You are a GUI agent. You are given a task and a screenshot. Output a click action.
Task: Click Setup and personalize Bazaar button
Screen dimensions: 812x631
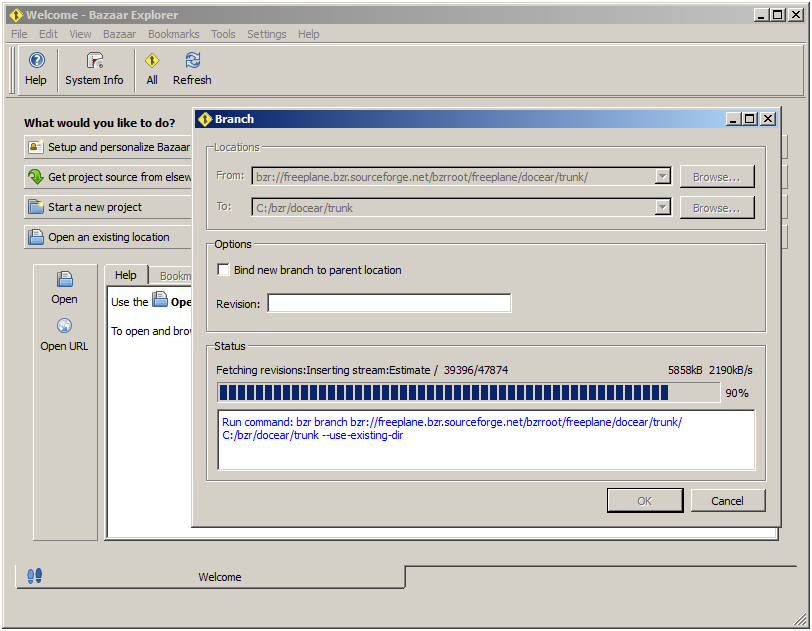pos(108,147)
